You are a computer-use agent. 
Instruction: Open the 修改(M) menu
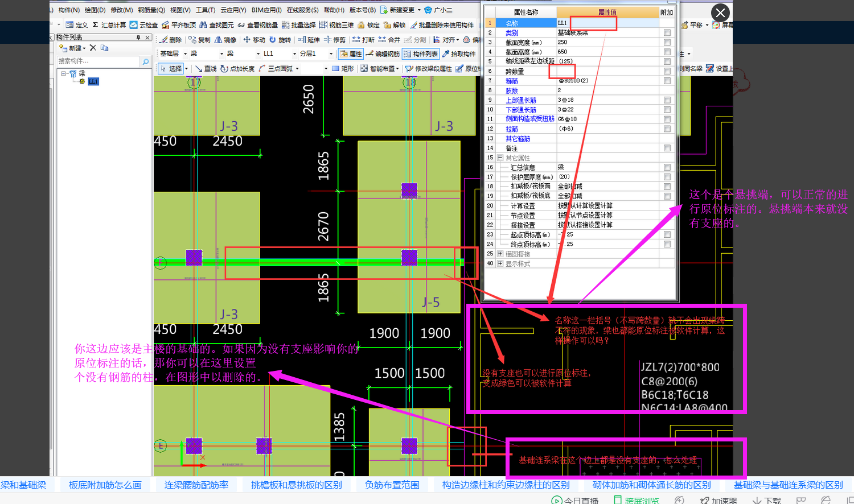121,10
